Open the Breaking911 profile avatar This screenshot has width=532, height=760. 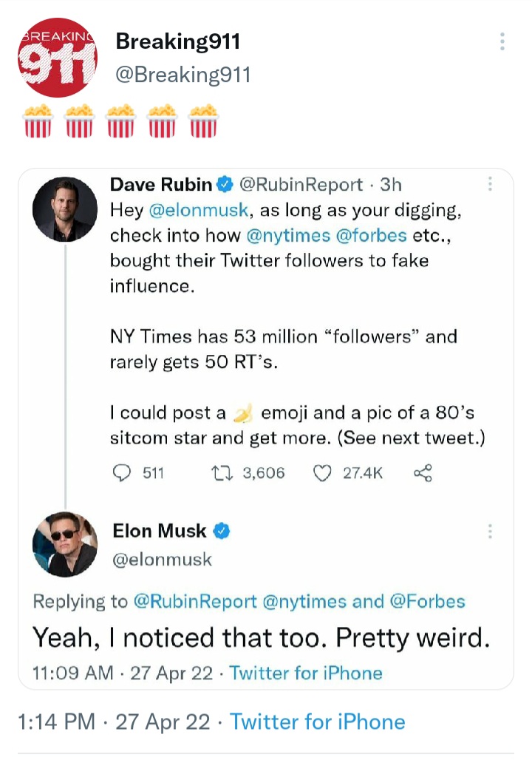click(58, 58)
